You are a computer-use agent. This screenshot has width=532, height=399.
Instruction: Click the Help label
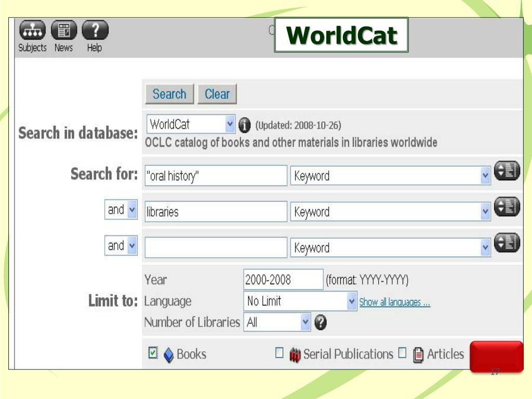[95, 48]
